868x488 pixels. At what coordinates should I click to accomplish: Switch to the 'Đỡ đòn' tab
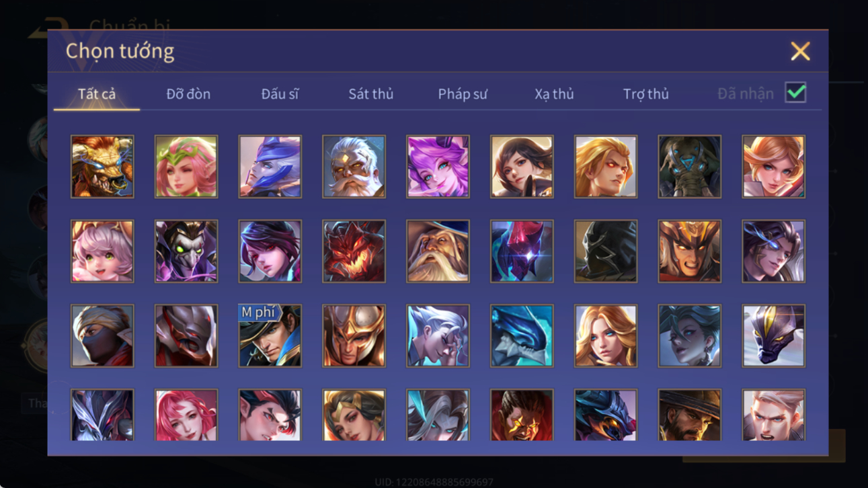[x=188, y=94]
